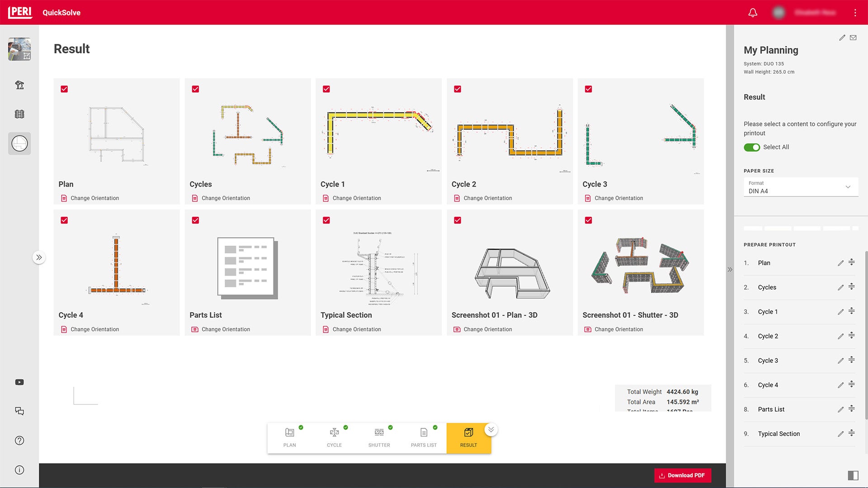
Task: Click the edit pencil next to My Planning
Action: 842,38
